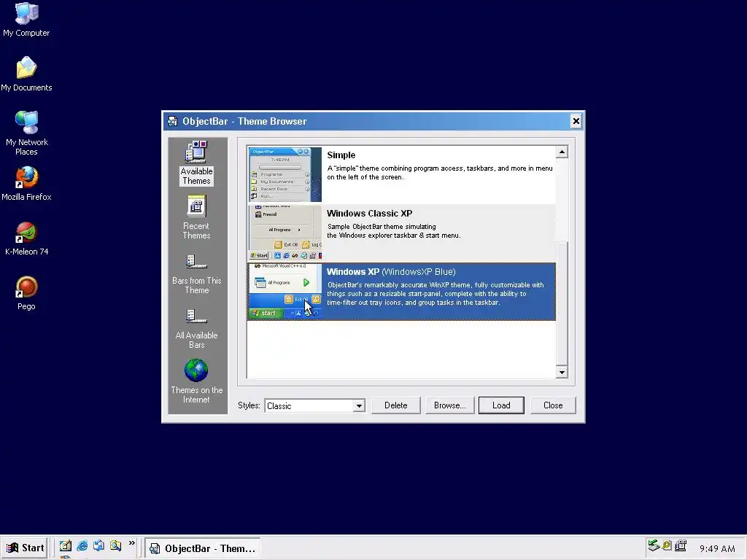Click the first quick launch icon

point(65,545)
